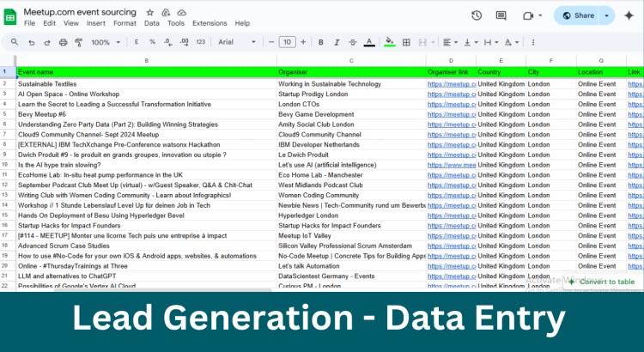Screen dimensions: 644x352
Task: Open organiser link for Bevy Meetup #6 row
Action: [x=452, y=114]
